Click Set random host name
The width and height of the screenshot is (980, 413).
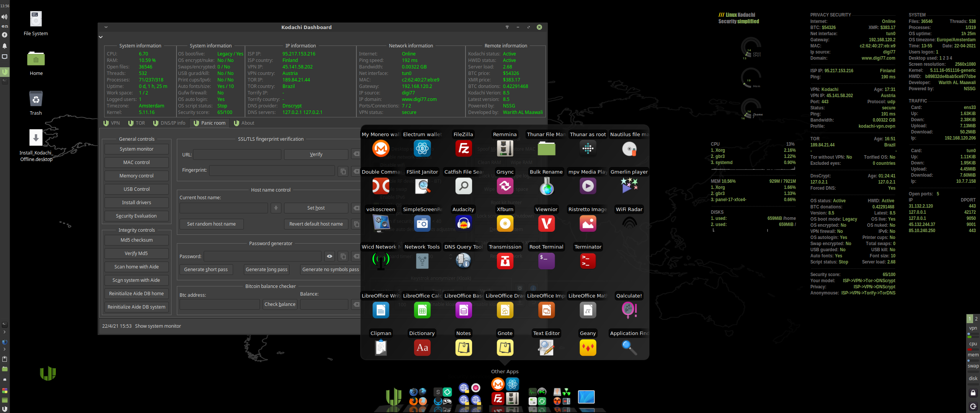point(212,224)
